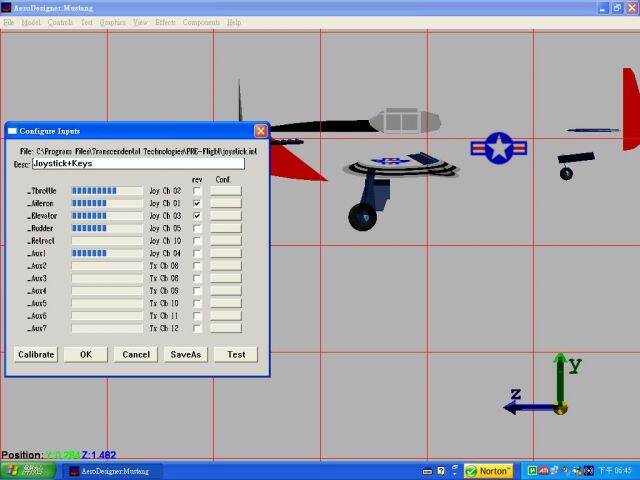Click the taskbar clock showing 06:45
Viewport: 640px width, 480px height.
(615, 471)
